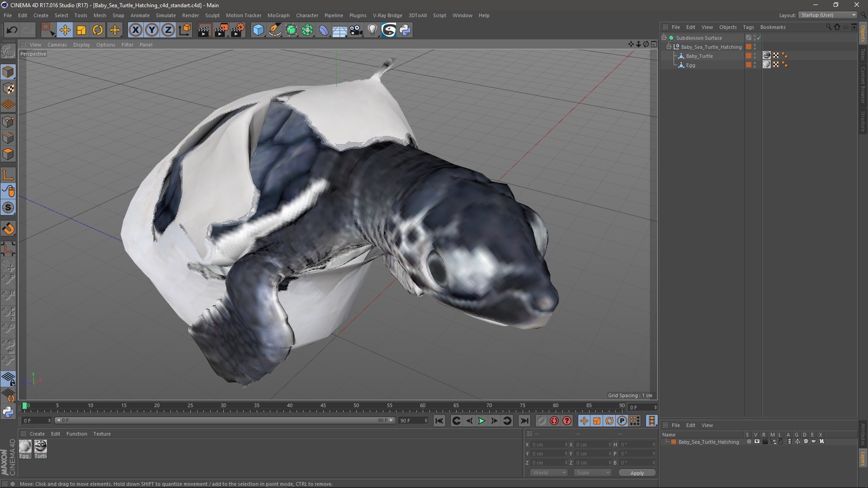Add a Light object
The width and height of the screenshot is (868, 488).
pos(373,30)
